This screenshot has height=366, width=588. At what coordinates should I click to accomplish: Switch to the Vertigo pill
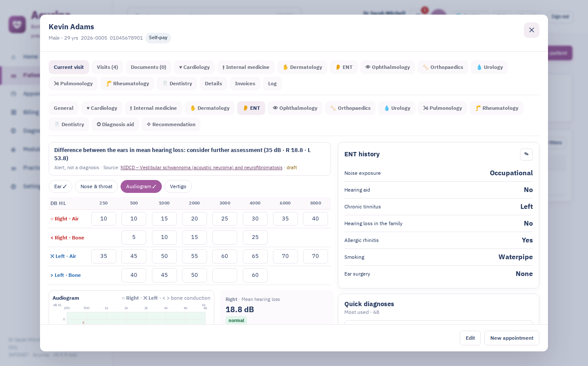click(x=178, y=186)
